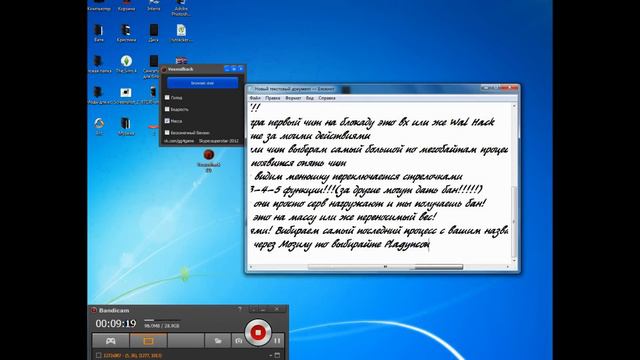
Task: Toggle the Бодрость checkbox
Action: tap(167, 109)
